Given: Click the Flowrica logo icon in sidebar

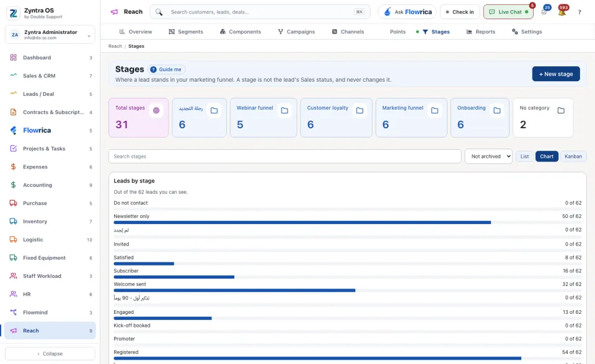Looking at the screenshot, I should point(13,131).
